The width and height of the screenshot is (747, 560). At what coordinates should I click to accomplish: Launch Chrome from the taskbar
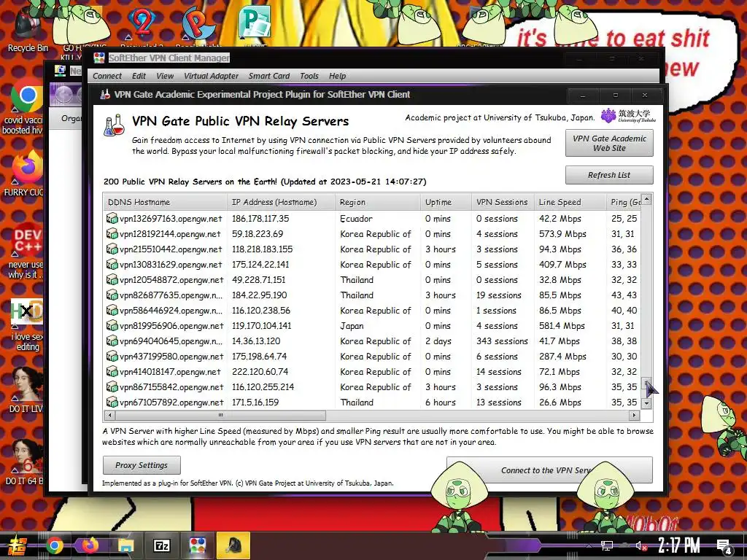point(55,545)
